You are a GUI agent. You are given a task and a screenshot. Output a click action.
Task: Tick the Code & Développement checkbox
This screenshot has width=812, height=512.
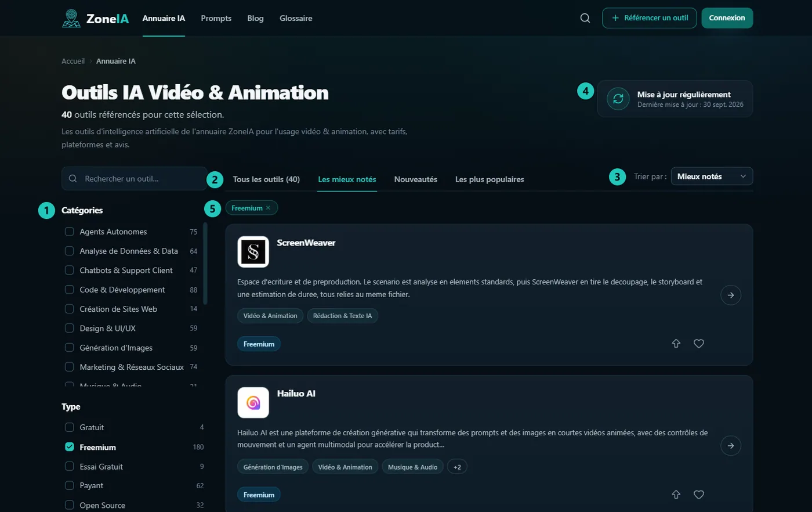[70, 289]
